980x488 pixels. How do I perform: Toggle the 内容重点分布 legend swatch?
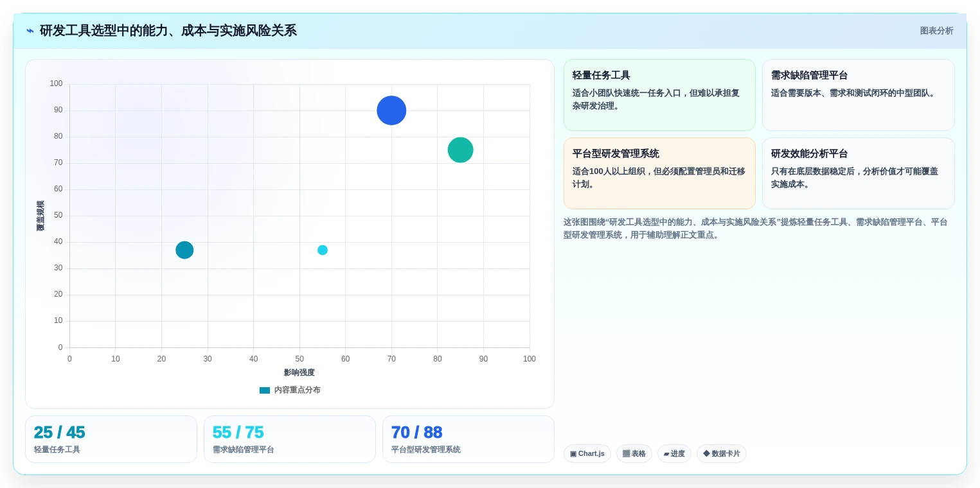[x=265, y=390]
